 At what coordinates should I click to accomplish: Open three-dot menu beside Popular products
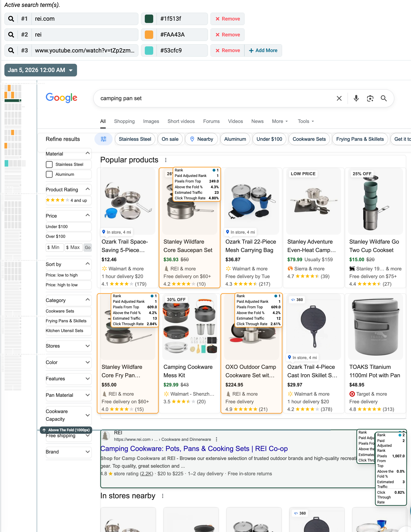[166, 160]
